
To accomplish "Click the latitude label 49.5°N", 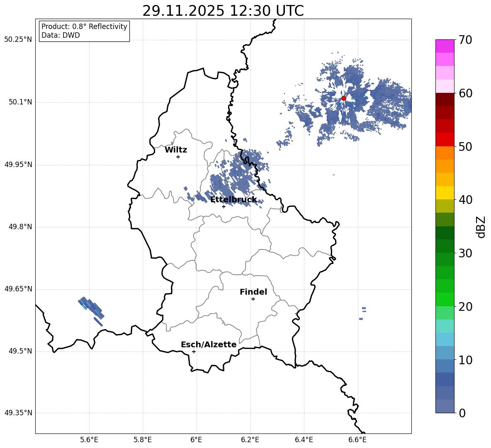I will pyautogui.click(x=20, y=351).
